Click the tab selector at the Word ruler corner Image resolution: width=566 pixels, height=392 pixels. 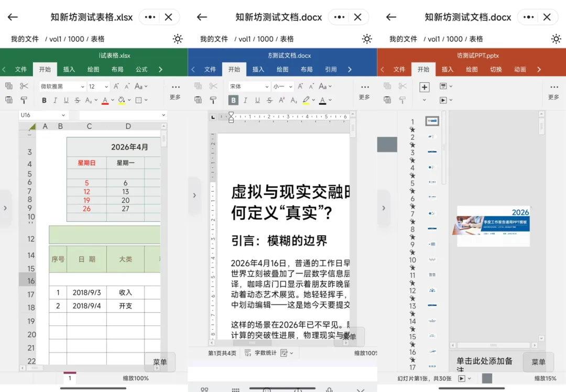[213, 117]
